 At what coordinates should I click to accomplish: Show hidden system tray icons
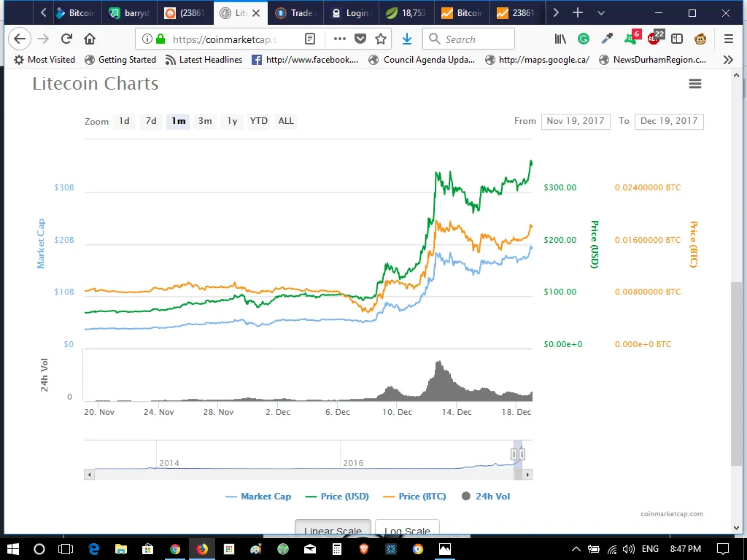point(576,549)
